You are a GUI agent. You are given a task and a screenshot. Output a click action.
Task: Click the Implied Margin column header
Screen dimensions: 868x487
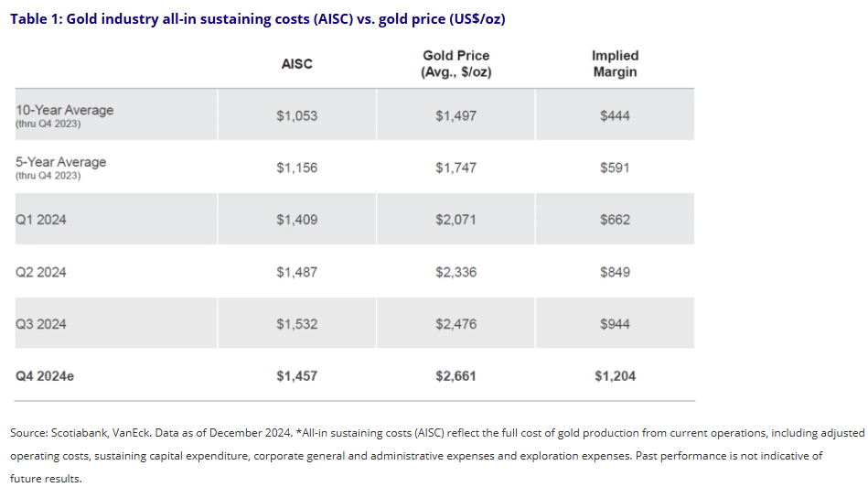pos(615,63)
